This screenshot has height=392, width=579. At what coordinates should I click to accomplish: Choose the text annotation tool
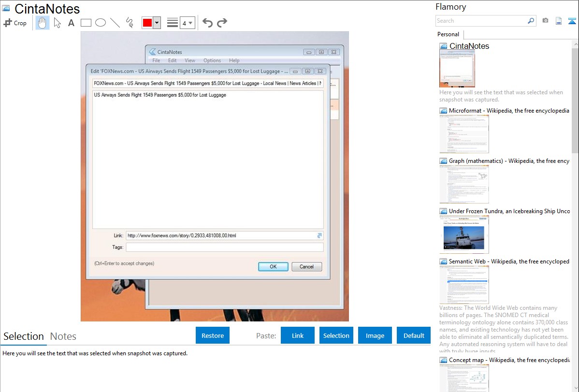pyautogui.click(x=71, y=23)
